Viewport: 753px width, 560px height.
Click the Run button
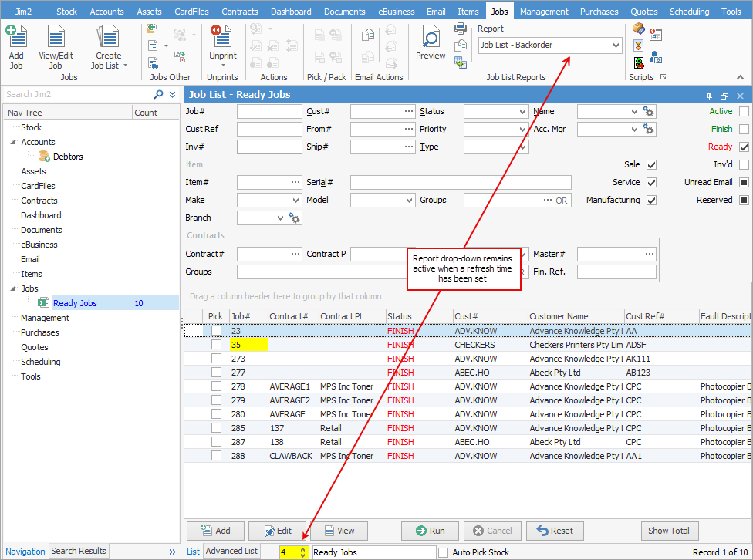coord(430,531)
